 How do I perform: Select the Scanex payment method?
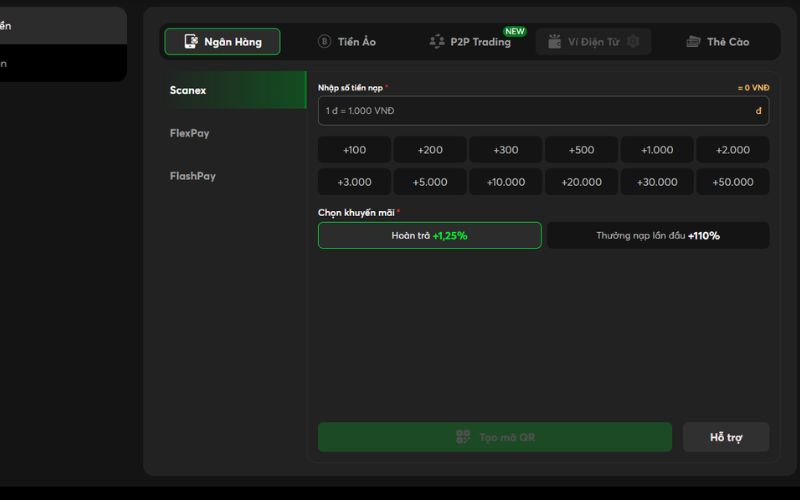click(188, 90)
